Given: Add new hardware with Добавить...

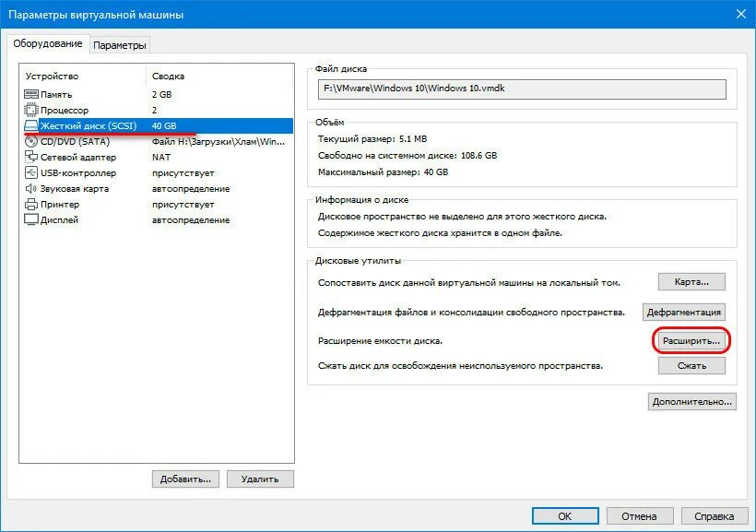Looking at the screenshot, I should tap(185, 479).
